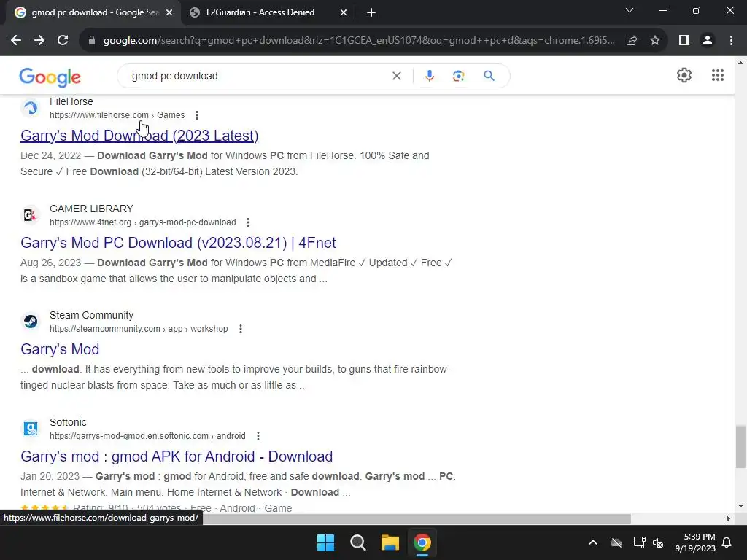The height and width of the screenshot is (560, 747).
Task: Click the horizontal scrollbar at page bottom
Action: point(415,518)
